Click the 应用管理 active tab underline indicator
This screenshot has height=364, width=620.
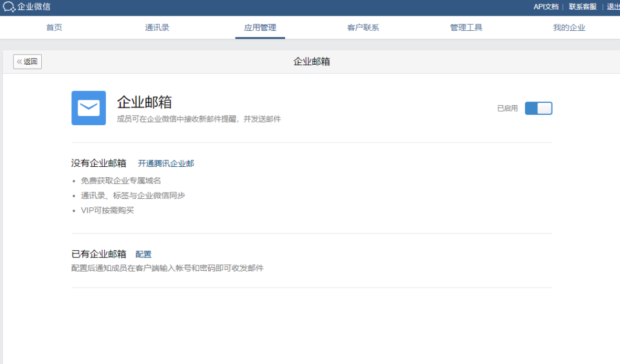click(260, 36)
